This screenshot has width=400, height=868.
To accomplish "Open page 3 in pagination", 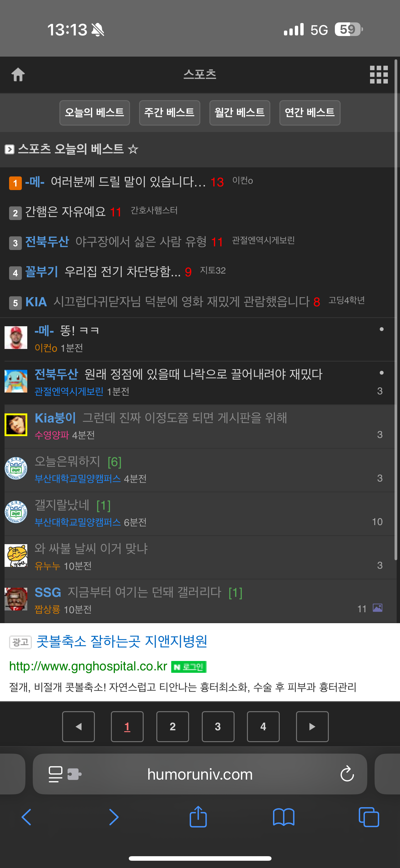I will [218, 726].
